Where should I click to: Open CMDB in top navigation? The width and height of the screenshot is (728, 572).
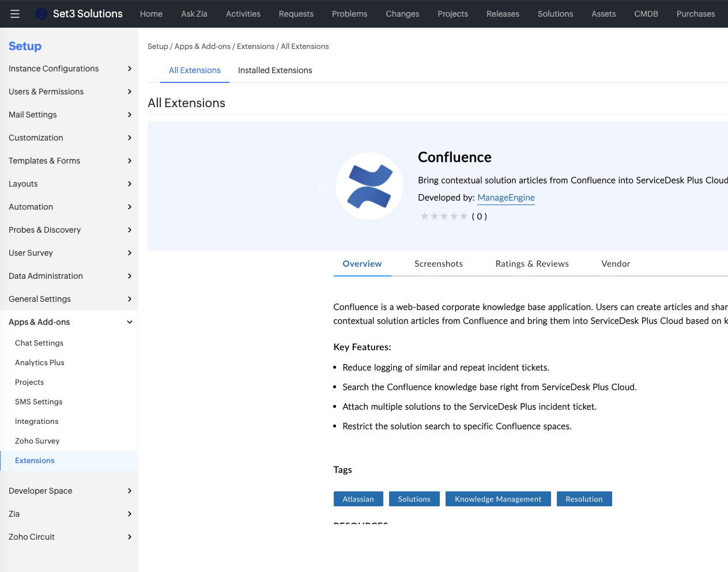click(x=646, y=14)
